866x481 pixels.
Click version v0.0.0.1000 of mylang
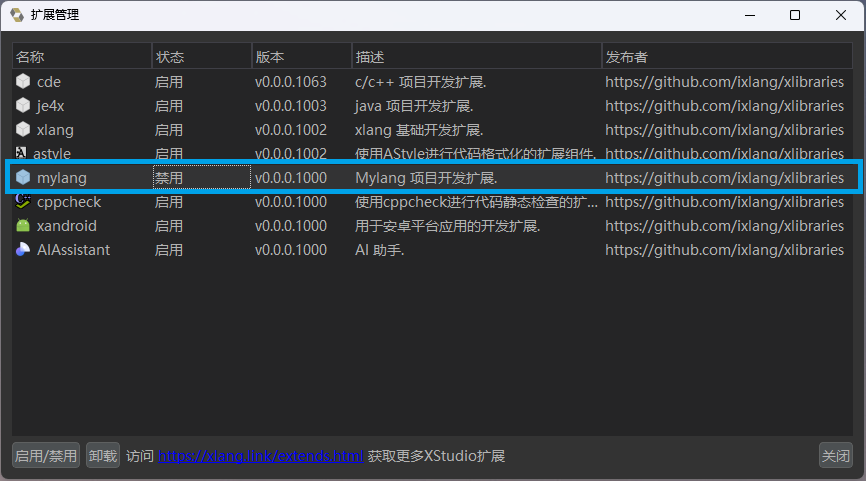291,178
